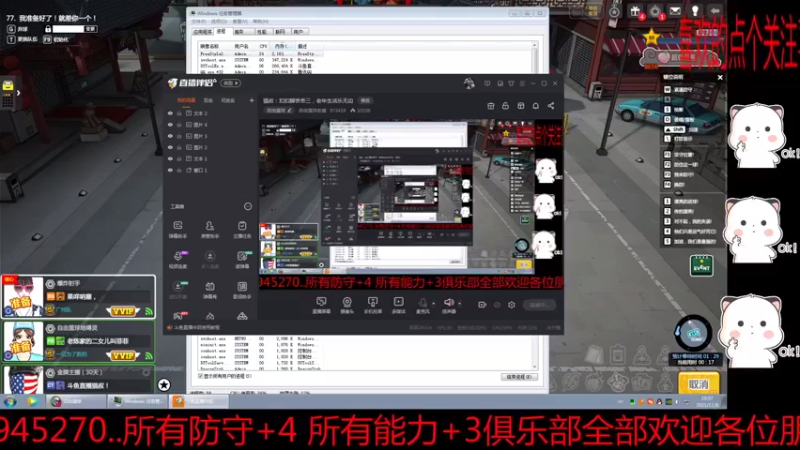Open the 用户 tab in Task Manager
800x450 pixels.
(x=298, y=32)
